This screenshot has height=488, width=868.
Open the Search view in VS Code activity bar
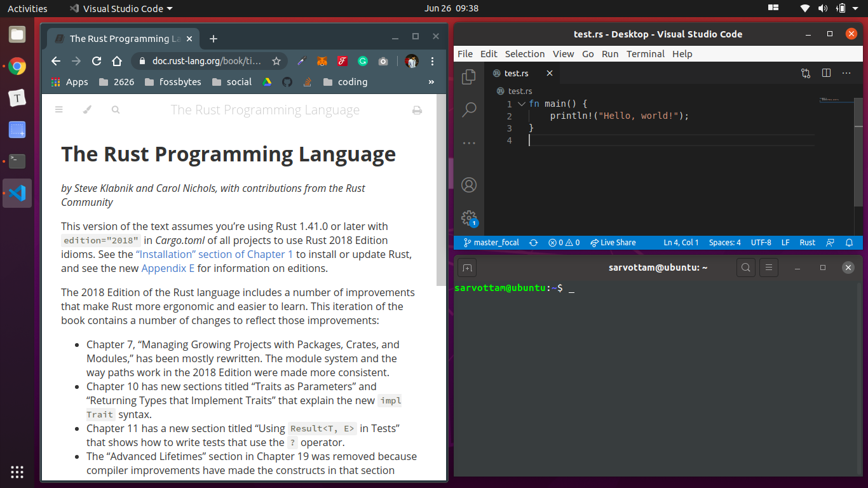(x=469, y=110)
